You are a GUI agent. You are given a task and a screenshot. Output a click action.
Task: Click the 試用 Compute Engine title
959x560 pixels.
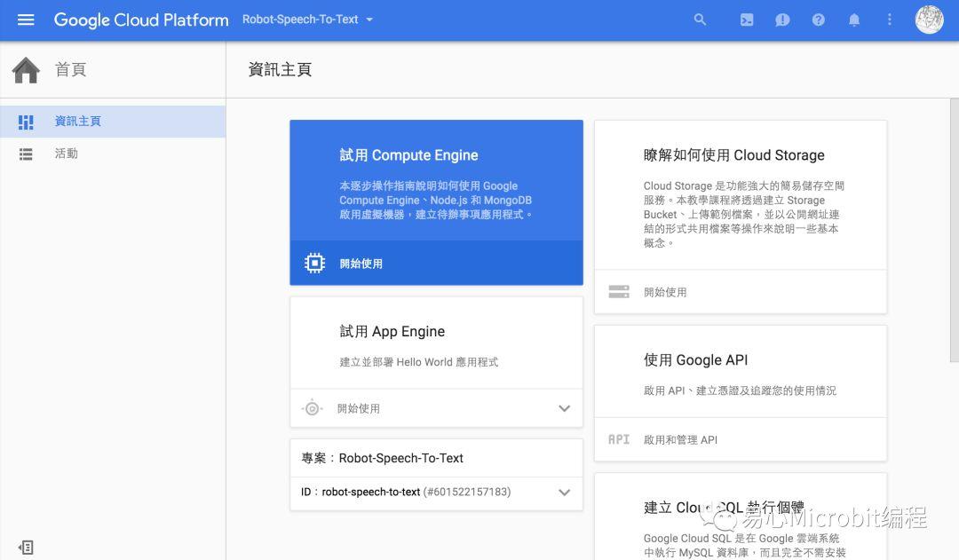click(x=408, y=155)
